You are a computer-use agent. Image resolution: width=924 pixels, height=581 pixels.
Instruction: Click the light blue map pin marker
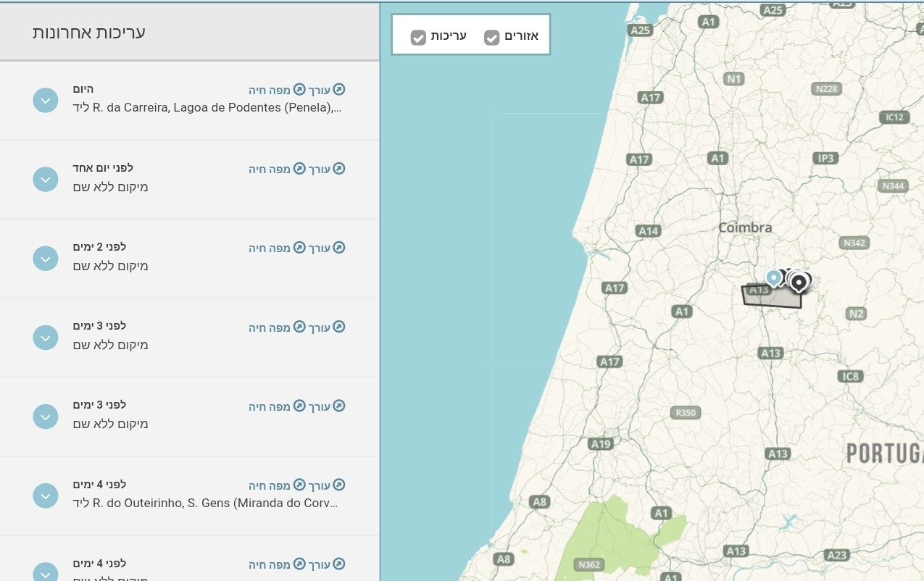click(x=774, y=277)
